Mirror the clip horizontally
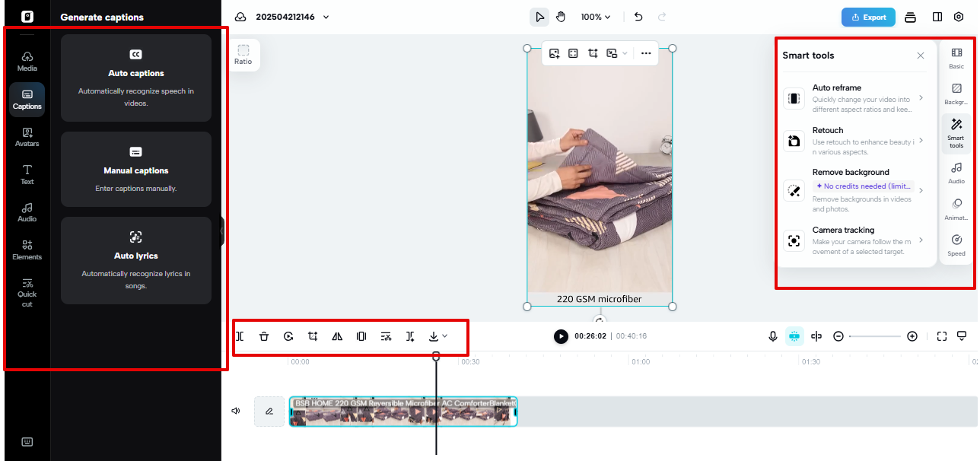The image size is (980, 461). pos(337,336)
